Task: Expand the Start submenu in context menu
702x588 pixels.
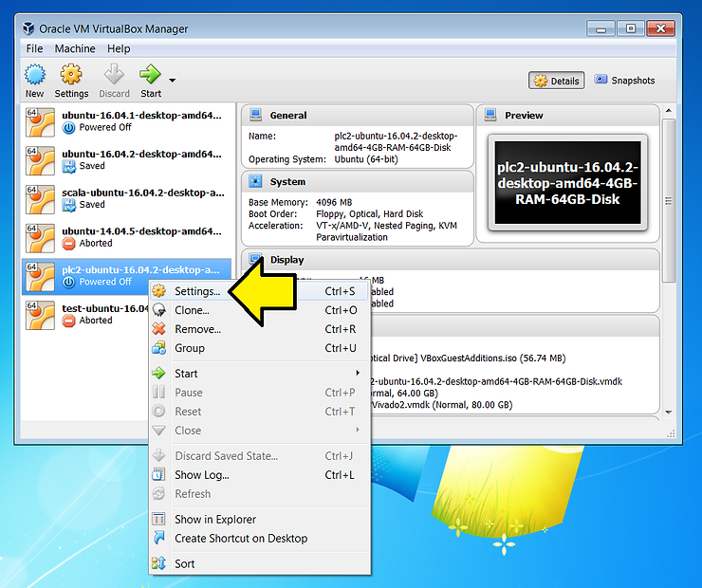Action: click(x=259, y=374)
